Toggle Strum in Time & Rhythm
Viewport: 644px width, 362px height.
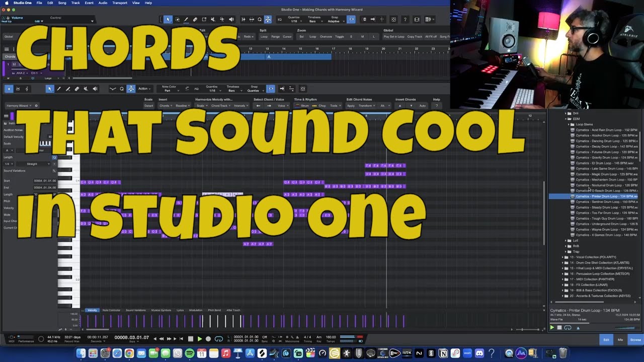(302, 106)
